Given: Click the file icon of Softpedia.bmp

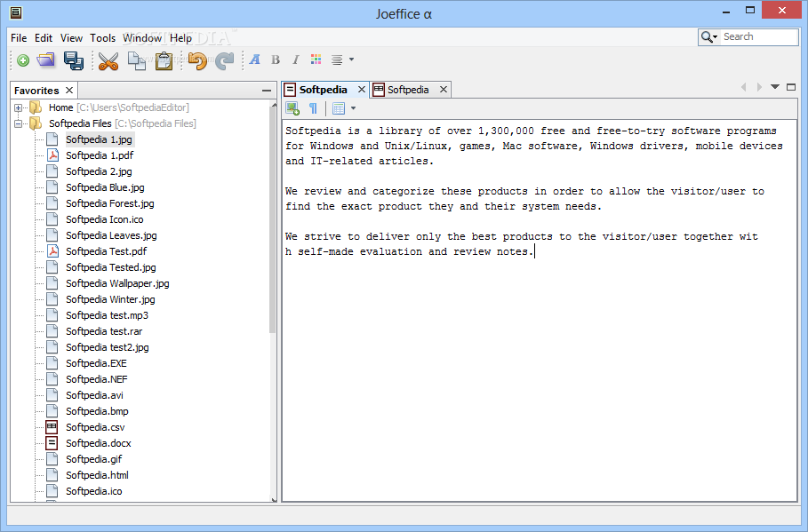Looking at the screenshot, I should (52, 411).
